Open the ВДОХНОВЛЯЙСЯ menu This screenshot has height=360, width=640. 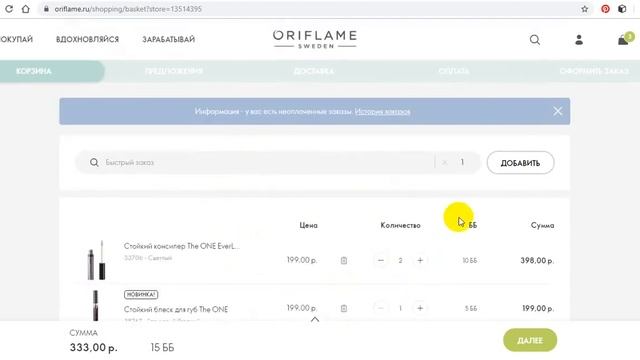87,39
